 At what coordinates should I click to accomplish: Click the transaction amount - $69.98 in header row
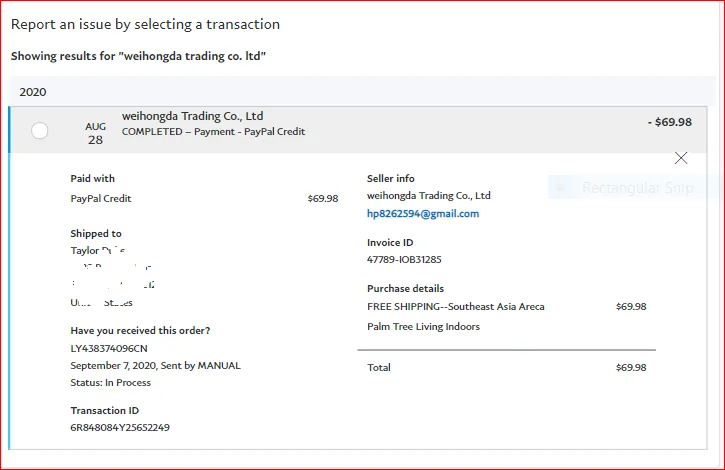click(x=670, y=122)
